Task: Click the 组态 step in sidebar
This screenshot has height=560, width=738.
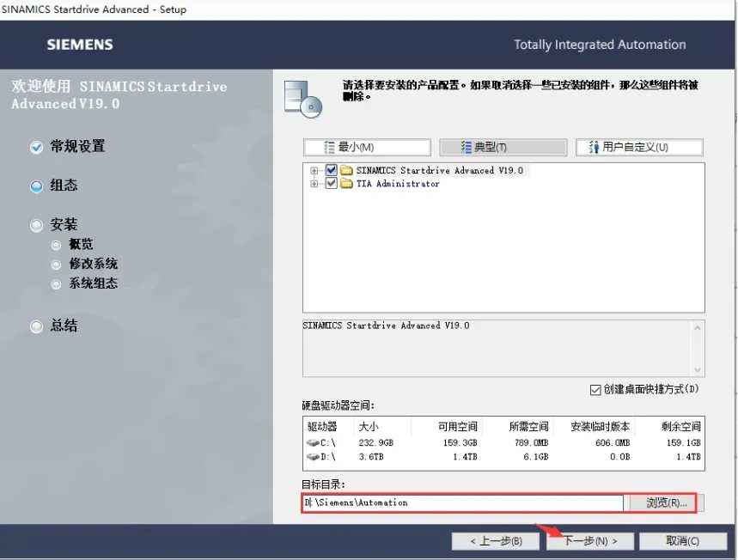Action: pyautogui.click(x=64, y=186)
